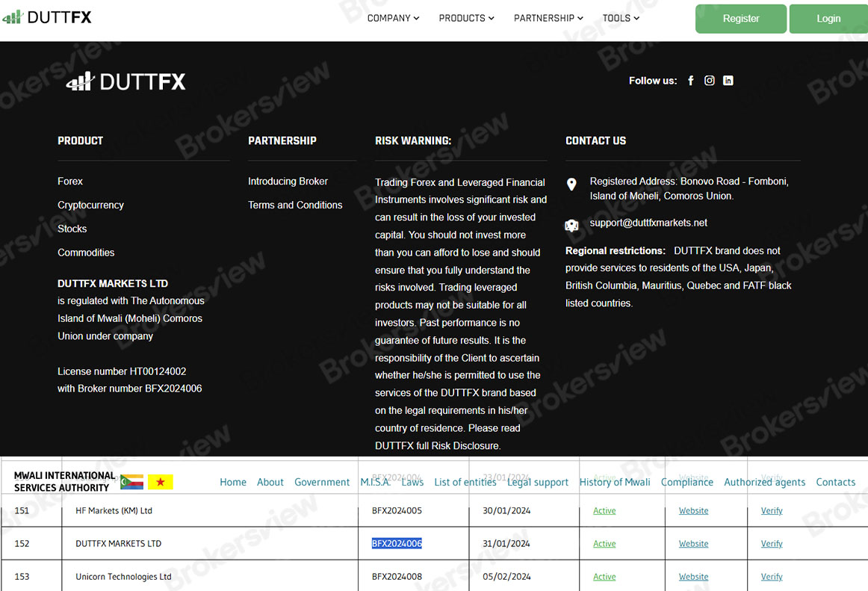Open the Cryptocurrency product link
The height and width of the screenshot is (591, 868).
point(90,205)
